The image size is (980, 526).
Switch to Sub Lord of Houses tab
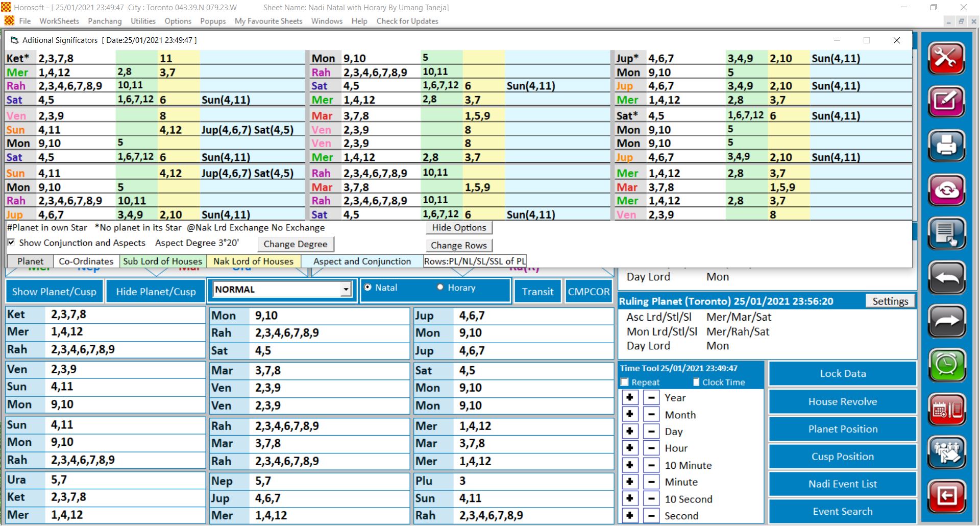[x=162, y=261]
